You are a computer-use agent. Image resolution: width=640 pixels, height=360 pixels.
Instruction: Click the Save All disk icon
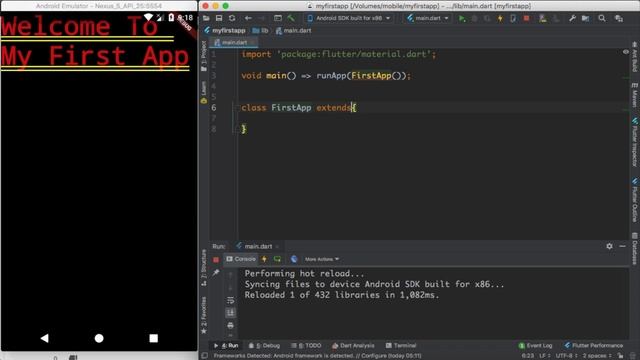click(219, 18)
